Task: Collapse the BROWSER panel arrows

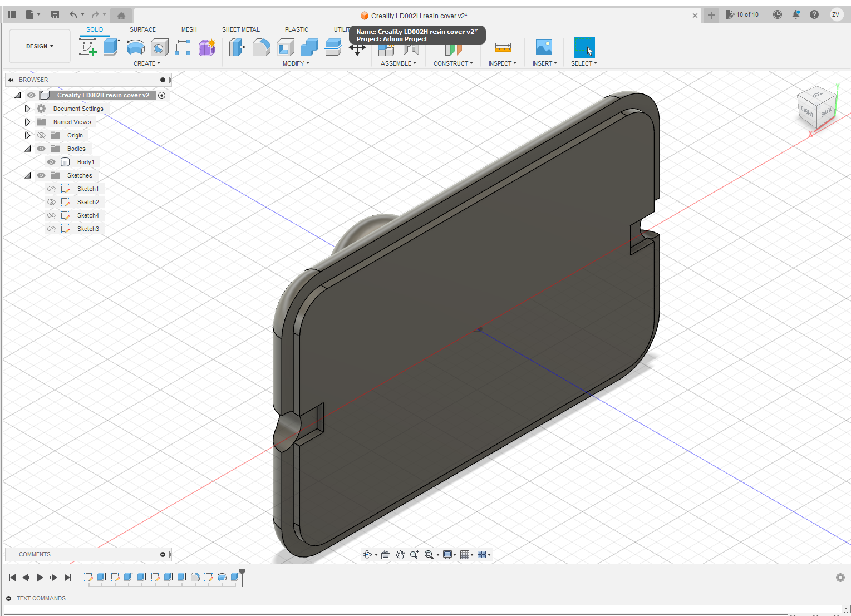Action: (11, 80)
